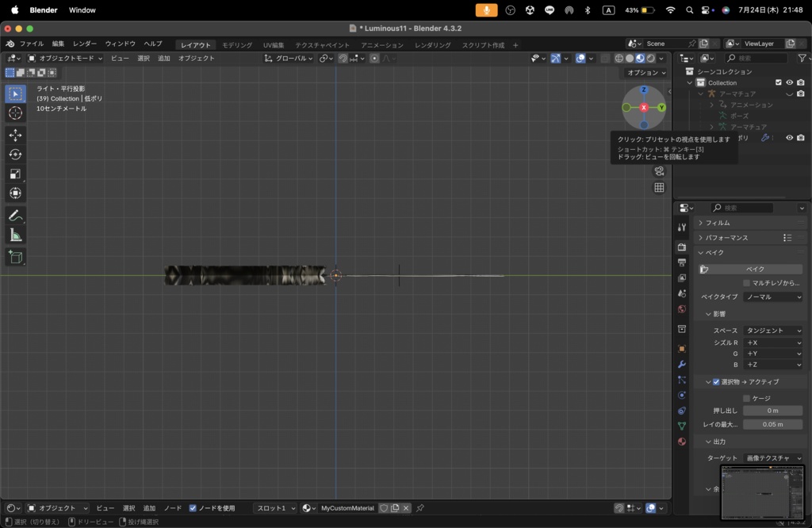The width and height of the screenshot is (812, 528).
Task: Choose the Measure tool
Action: pyautogui.click(x=16, y=235)
